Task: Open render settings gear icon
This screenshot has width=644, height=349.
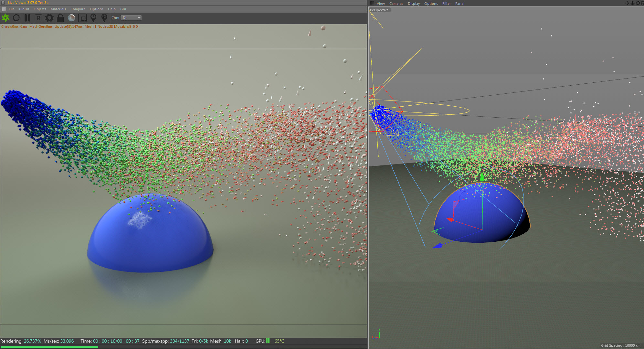Action: click(x=49, y=18)
